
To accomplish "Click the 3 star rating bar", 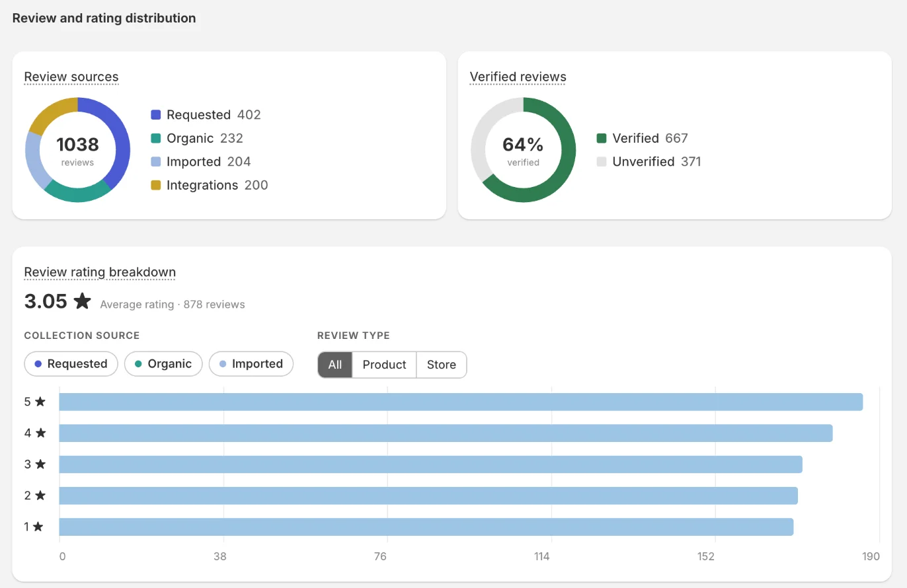I will click(x=431, y=464).
